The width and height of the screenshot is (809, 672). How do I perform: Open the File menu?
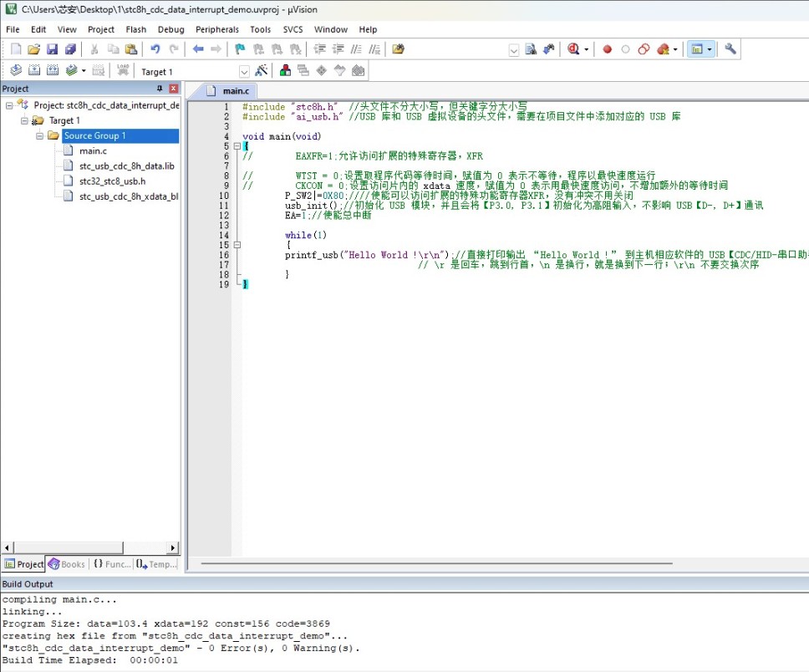[x=13, y=29]
